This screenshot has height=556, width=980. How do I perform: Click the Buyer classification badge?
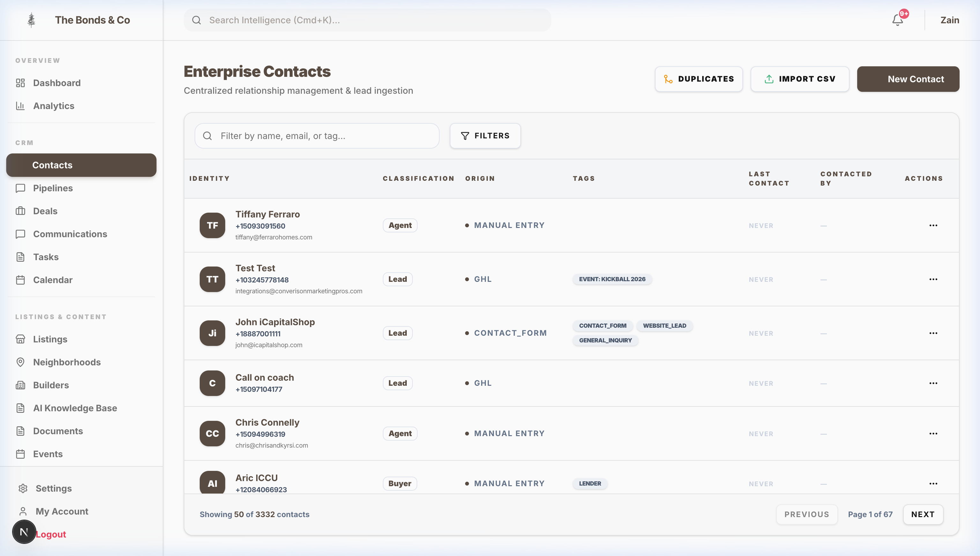pyautogui.click(x=400, y=483)
